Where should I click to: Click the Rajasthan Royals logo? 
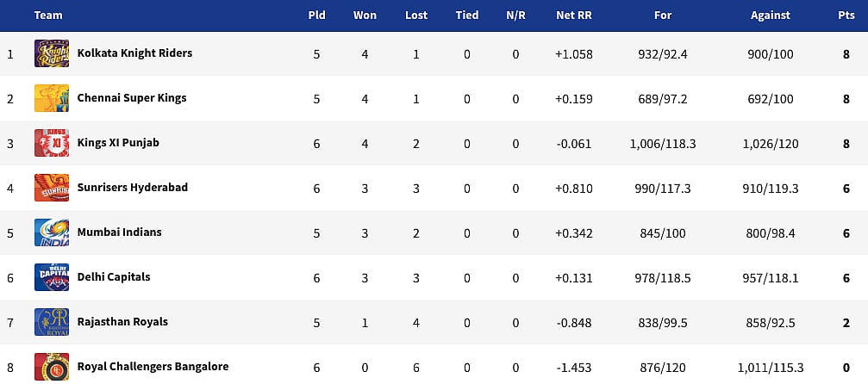(52, 322)
